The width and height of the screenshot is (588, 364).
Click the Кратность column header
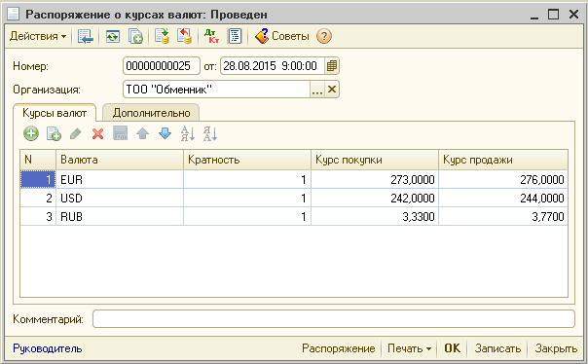tap(247, 160)
